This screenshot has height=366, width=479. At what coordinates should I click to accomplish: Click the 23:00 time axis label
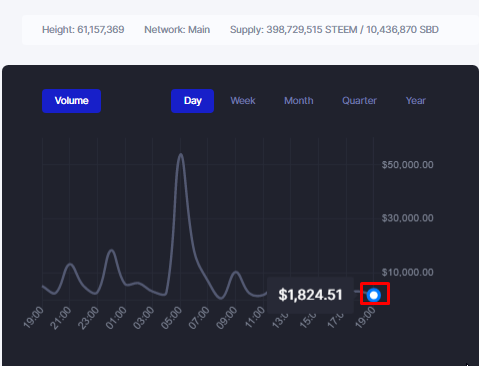point(88,318)
